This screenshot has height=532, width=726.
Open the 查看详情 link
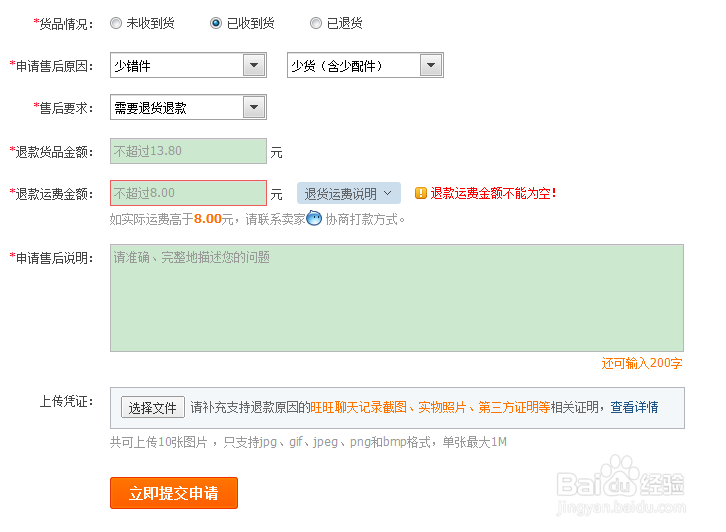click(x=634, y=407)
